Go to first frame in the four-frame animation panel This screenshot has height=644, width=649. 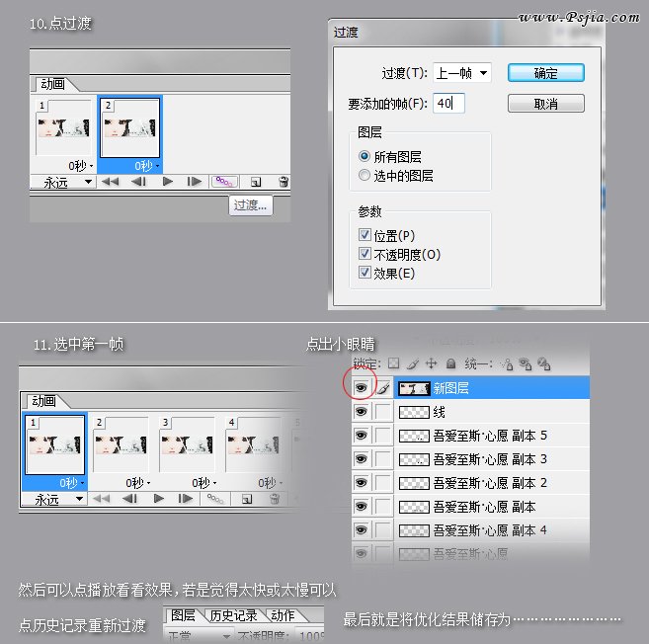pos(102,499)
